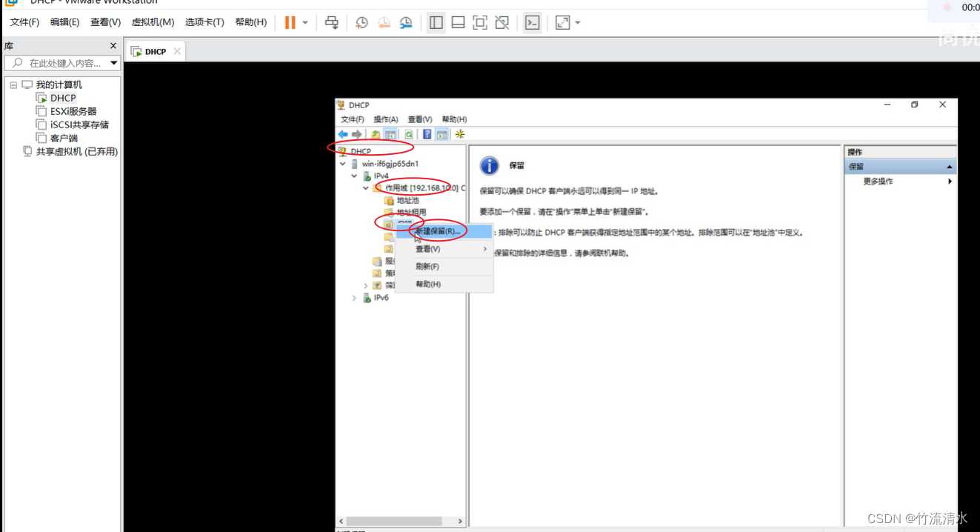Switch to the DHCP VM tab
980x532 pixels.
click(x=155, y=52)
